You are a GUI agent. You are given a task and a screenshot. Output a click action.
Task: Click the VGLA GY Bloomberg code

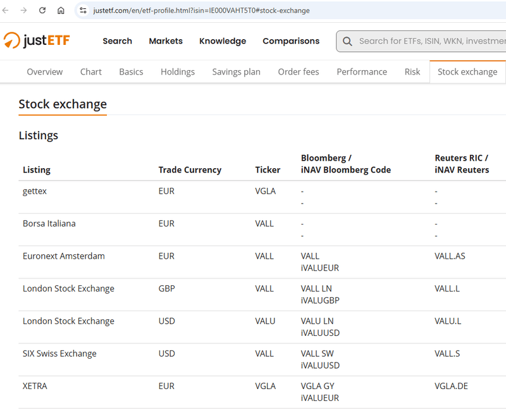318,386
